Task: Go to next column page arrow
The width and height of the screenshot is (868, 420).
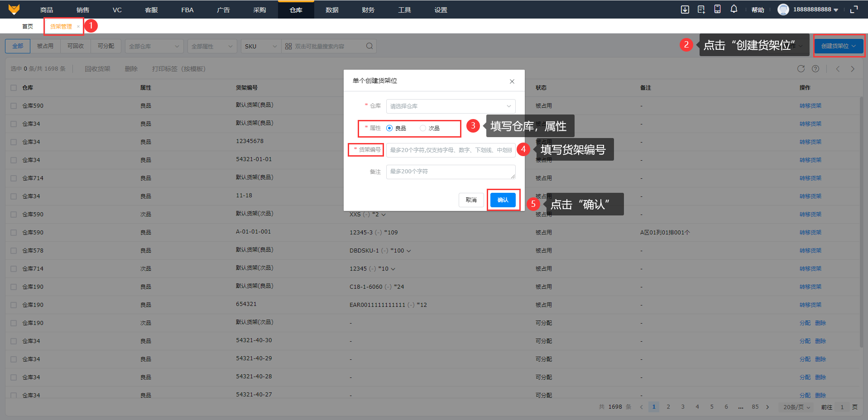Action: tap(853, 69)
